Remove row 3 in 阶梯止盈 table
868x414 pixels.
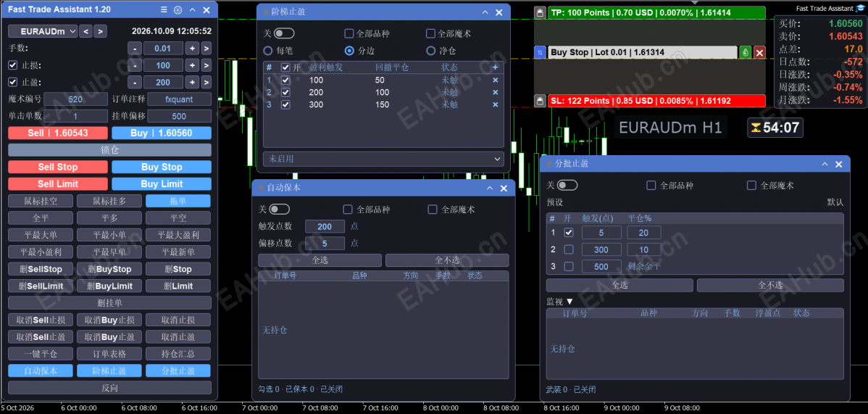pyautogui.click(x=496, y=104)
